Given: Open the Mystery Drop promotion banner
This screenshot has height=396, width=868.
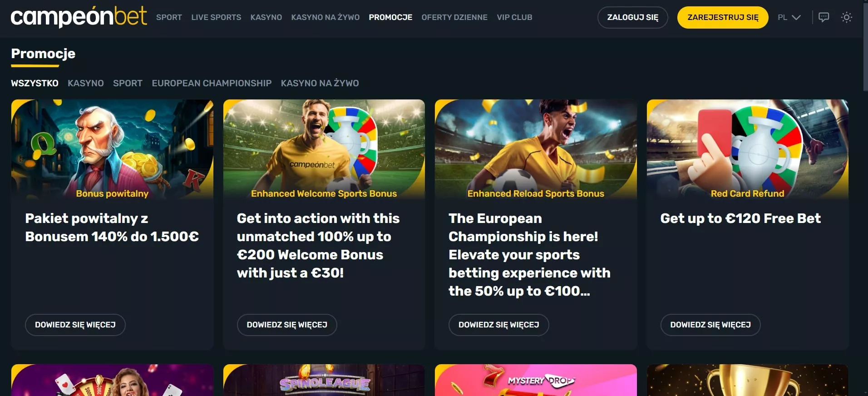Looking at the screenshot, I should click(x=536, y=380).
